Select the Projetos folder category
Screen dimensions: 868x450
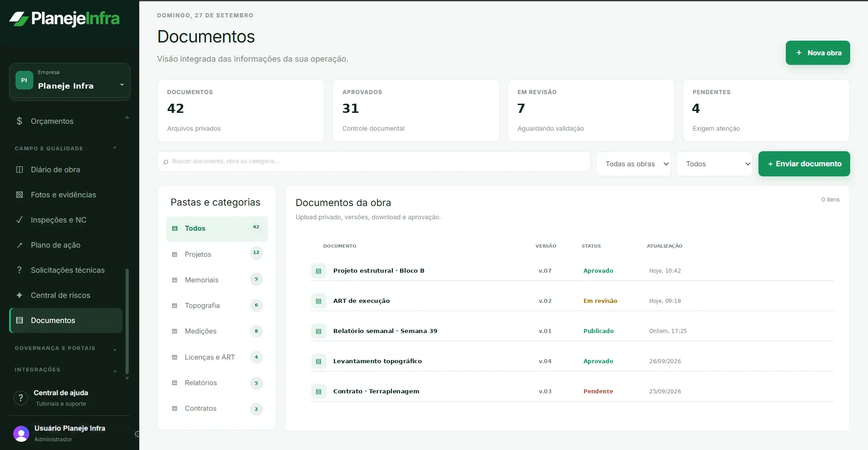[x=217, y=254]
